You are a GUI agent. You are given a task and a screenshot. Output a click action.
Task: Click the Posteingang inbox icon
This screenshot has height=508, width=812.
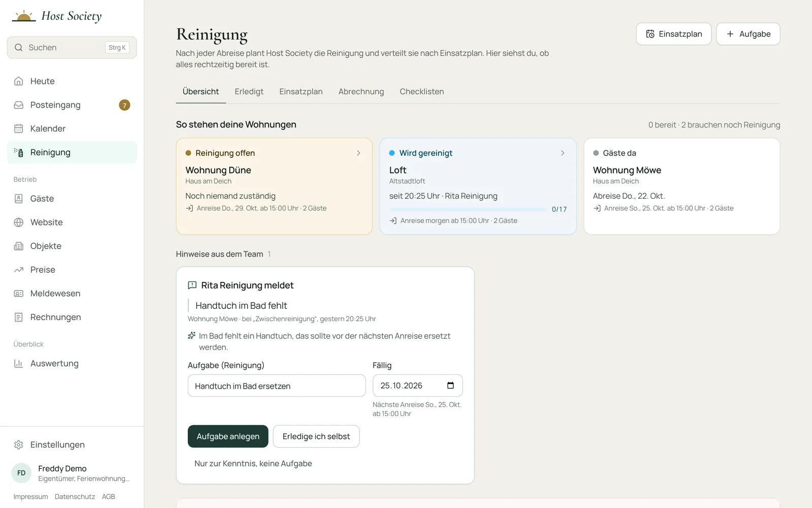(x=19, y=105)
